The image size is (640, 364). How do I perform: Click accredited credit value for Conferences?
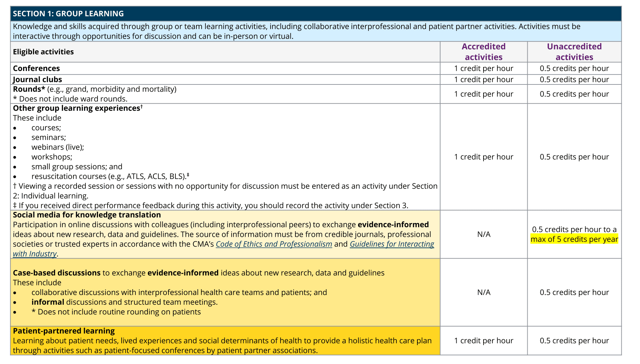484,68
